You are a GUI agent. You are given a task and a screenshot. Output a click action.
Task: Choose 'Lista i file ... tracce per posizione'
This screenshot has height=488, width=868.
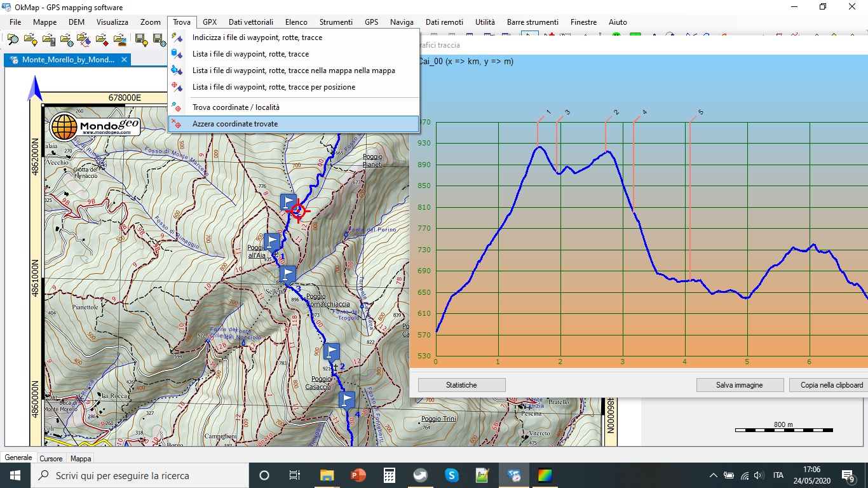click(x=294, y=87)
